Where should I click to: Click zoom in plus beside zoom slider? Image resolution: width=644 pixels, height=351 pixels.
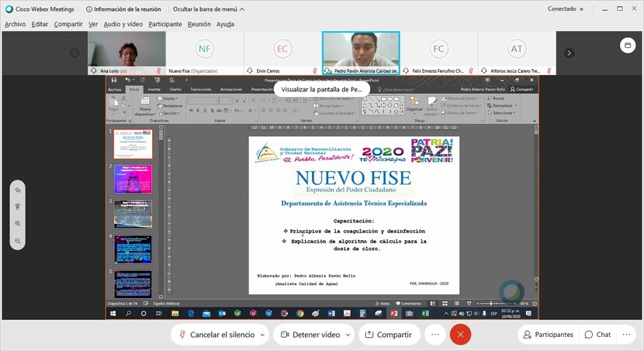[x=516, y=304]
